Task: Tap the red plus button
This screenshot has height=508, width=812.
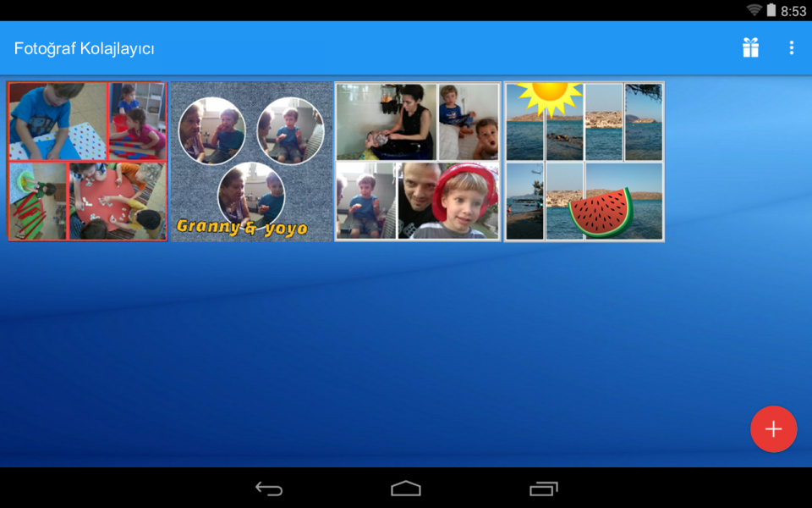Action: pyautogui.click(x=774, y=429)
